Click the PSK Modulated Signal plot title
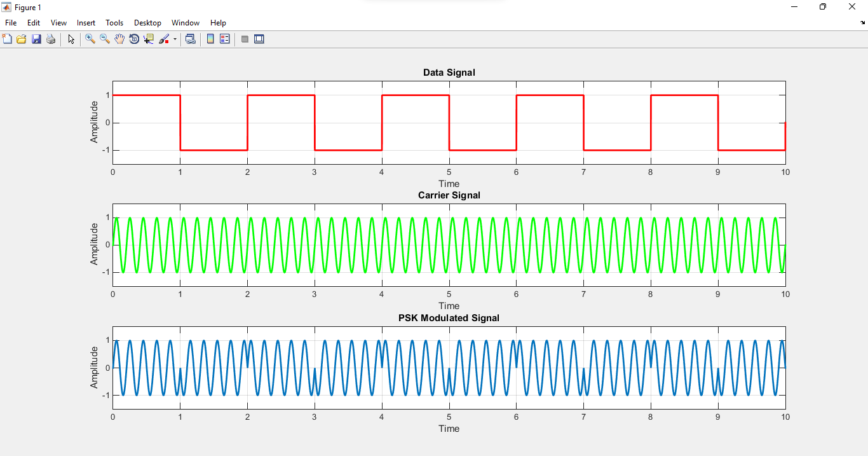 tap(449, 318)
